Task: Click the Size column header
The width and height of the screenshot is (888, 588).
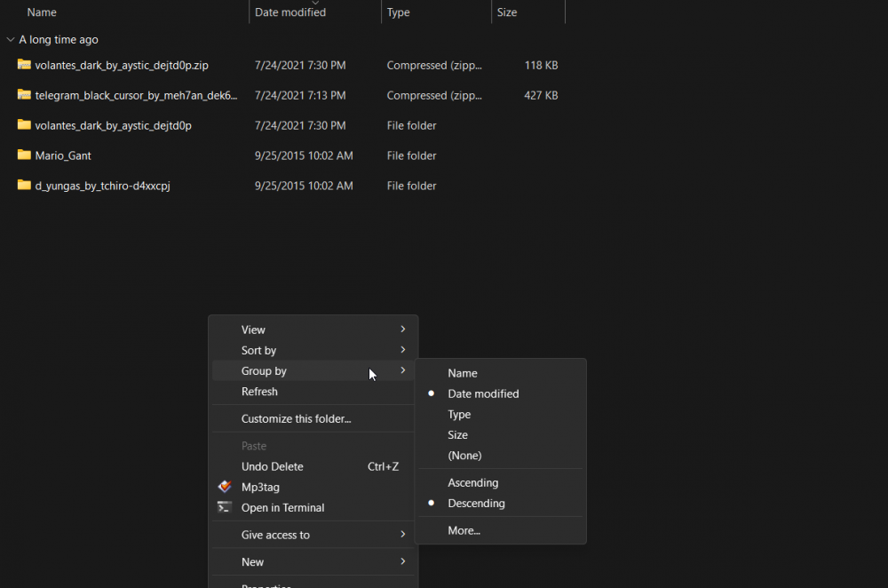Action: click(505, 12)
